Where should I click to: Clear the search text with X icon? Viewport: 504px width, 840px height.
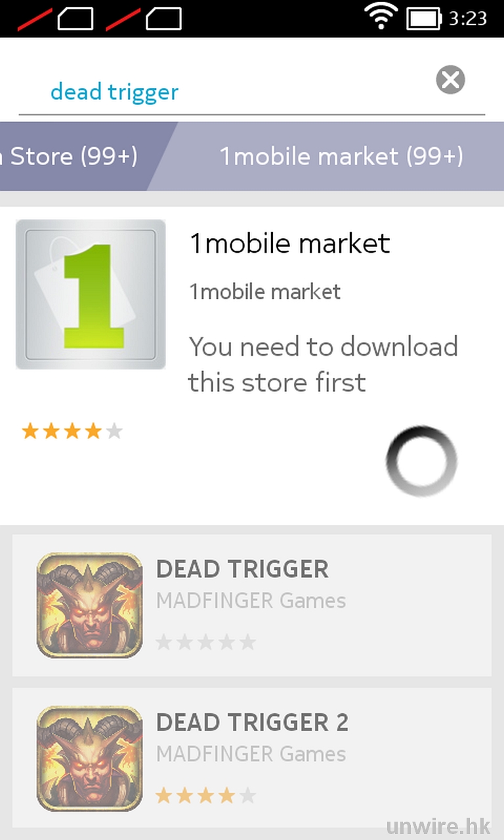point(450,80)
